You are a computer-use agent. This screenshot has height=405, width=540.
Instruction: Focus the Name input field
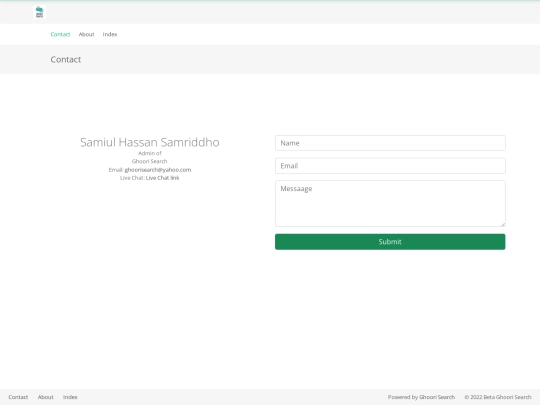(390, 143)
